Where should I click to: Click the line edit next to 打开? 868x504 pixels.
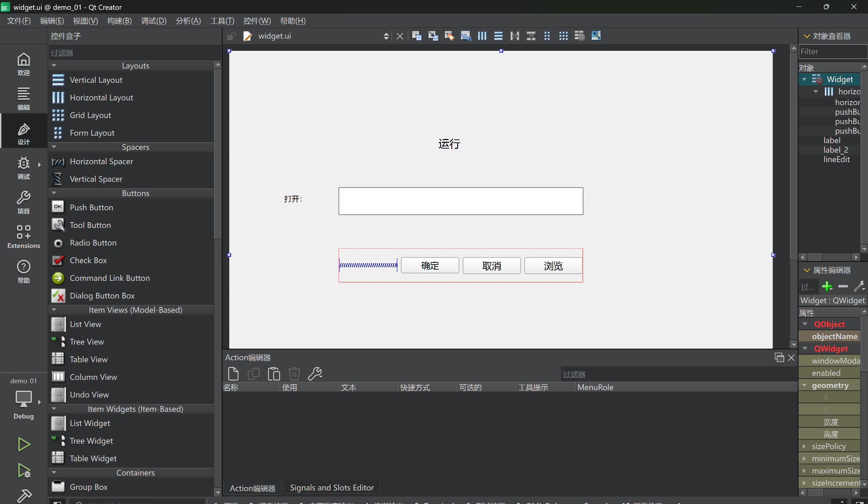[461, 201]
